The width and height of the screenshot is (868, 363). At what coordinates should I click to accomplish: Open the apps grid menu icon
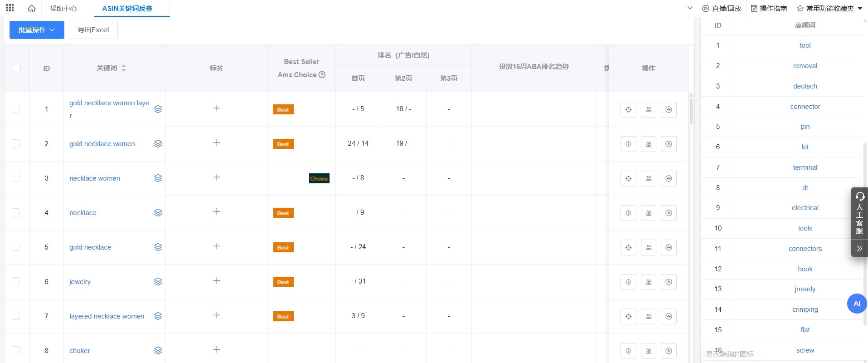(10, 8)
